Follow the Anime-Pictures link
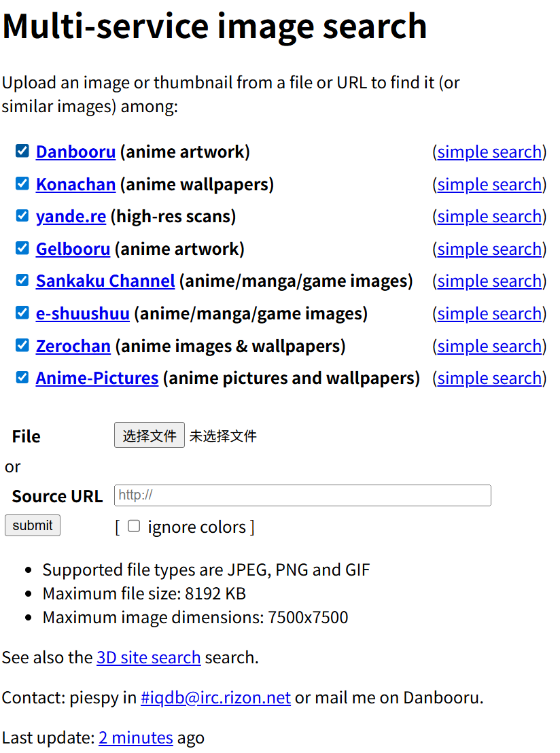 (x=97, y=378)
